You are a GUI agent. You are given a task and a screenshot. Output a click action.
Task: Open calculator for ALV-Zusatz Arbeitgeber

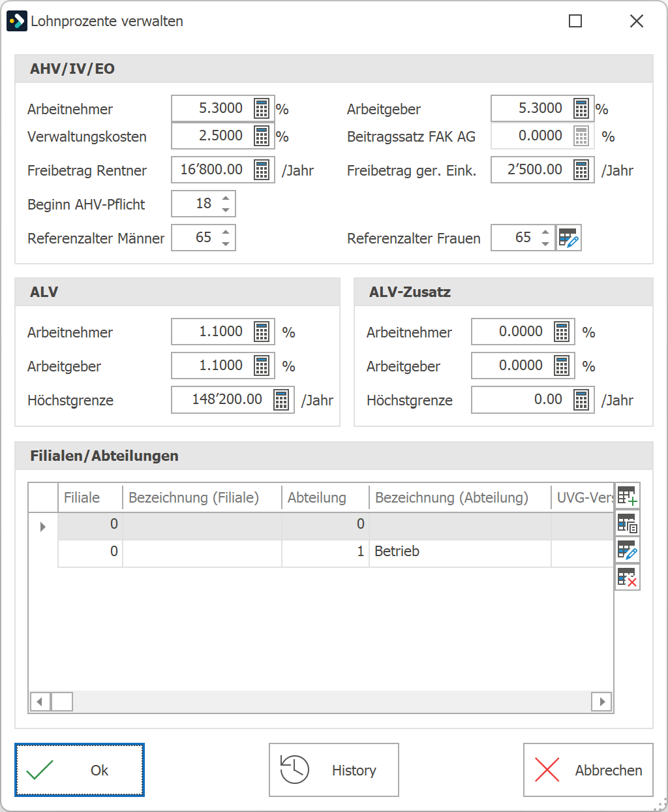[562, 366]
